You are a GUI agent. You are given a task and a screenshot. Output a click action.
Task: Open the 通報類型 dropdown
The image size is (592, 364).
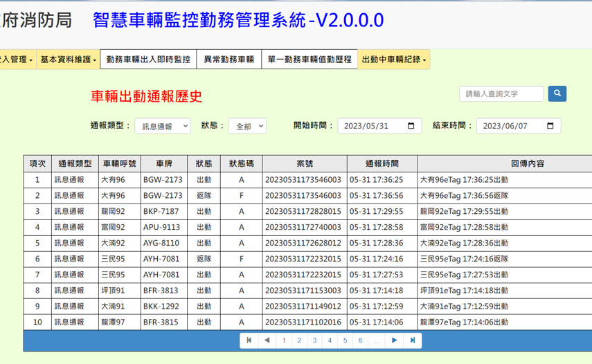click(x=162, y=127)
